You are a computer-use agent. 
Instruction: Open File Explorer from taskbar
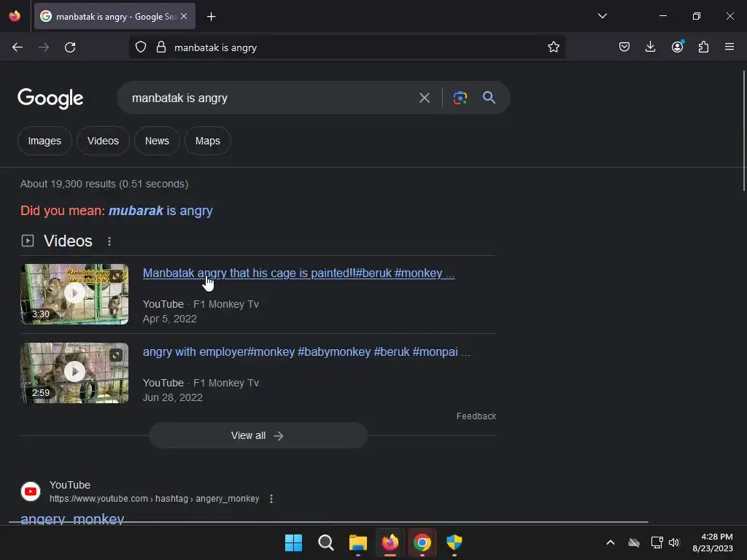pyautogui.click(x=357, y=542)
